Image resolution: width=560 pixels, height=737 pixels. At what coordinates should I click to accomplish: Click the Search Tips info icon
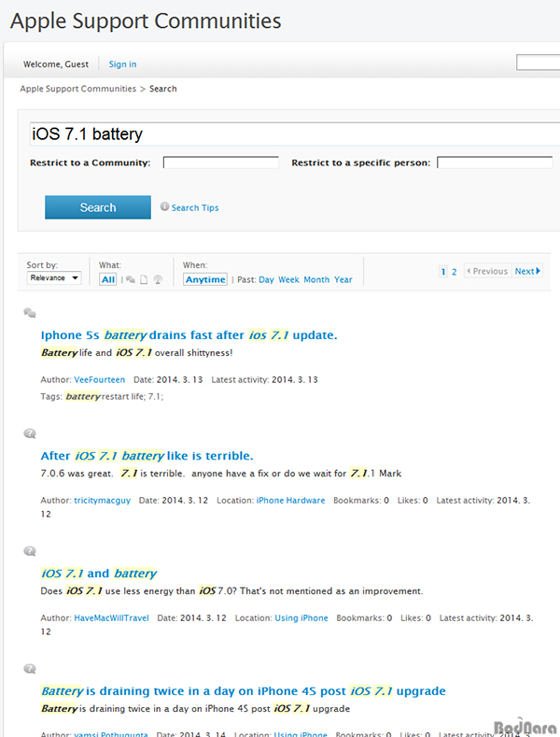[164, 206]
